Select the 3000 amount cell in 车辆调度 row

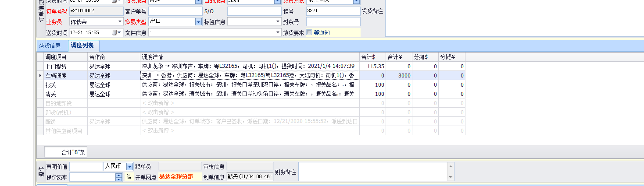tap(399, 76)
